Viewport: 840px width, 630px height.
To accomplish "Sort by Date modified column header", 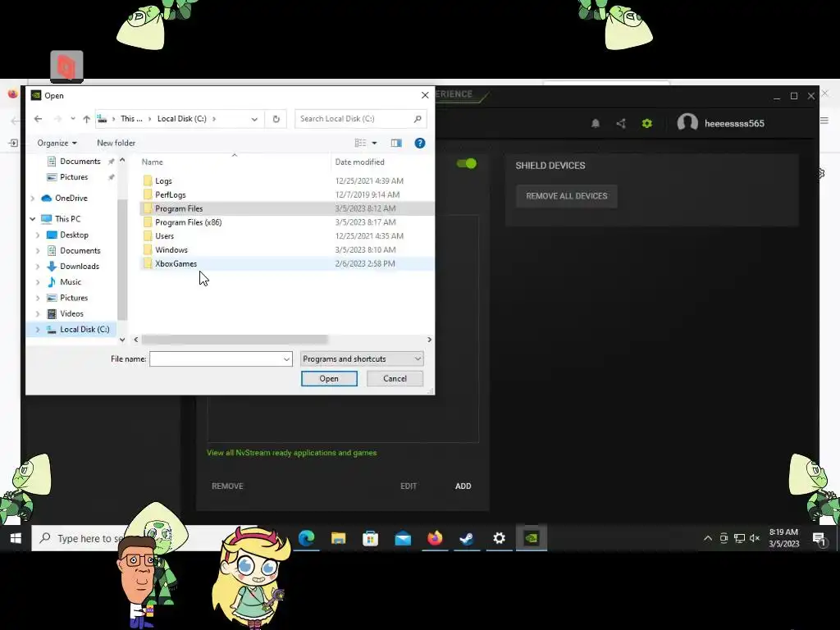I will pyautogui.click(x=359, y=162).
